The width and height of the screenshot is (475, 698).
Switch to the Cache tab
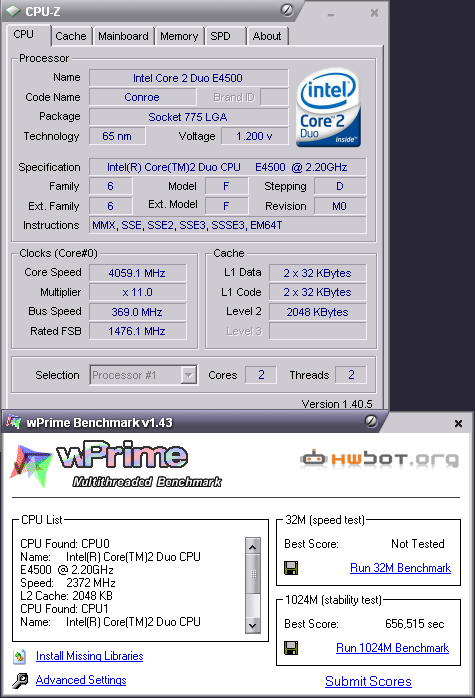[71, 36]
